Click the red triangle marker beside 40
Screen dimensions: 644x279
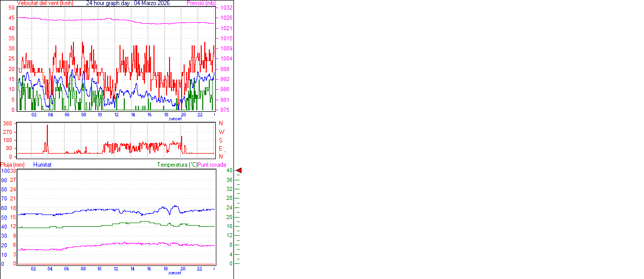click(x=239, y=171)
